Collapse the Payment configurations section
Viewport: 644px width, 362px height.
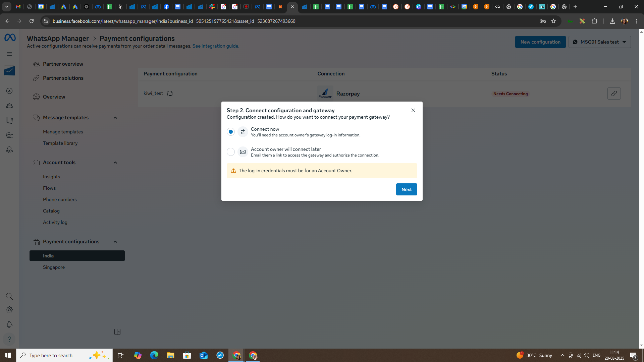tap(115, 242)
